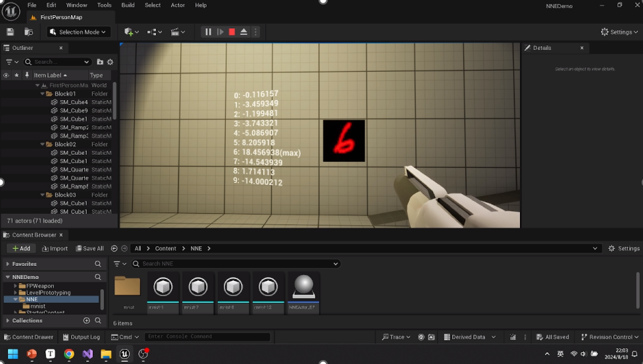Image resolution: width=643 pixels, height=364 pixels.
Task: Open play options three-dot menu
Action: coord(255,32)
